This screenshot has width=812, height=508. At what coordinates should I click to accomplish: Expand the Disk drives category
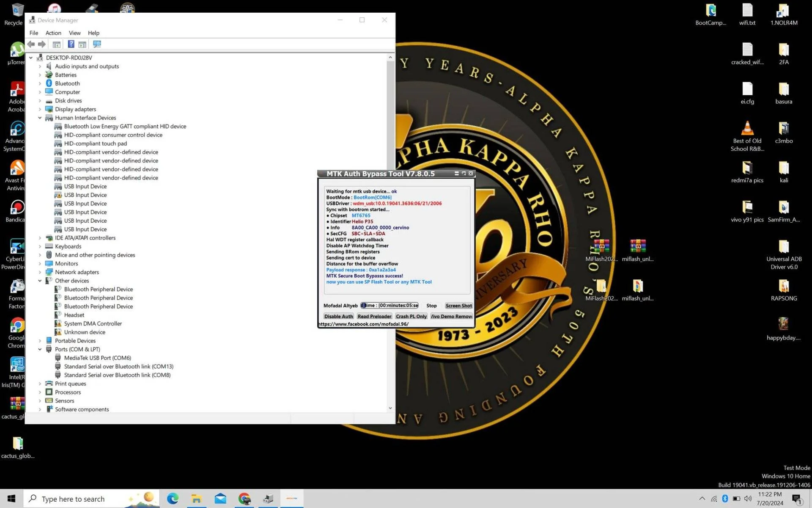tap(40, 101)
